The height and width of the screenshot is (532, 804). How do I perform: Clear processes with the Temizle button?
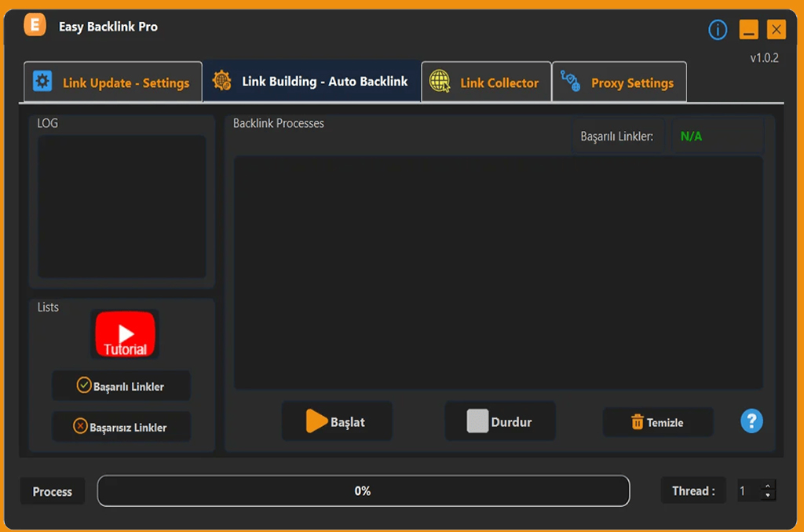coord(658,422)
